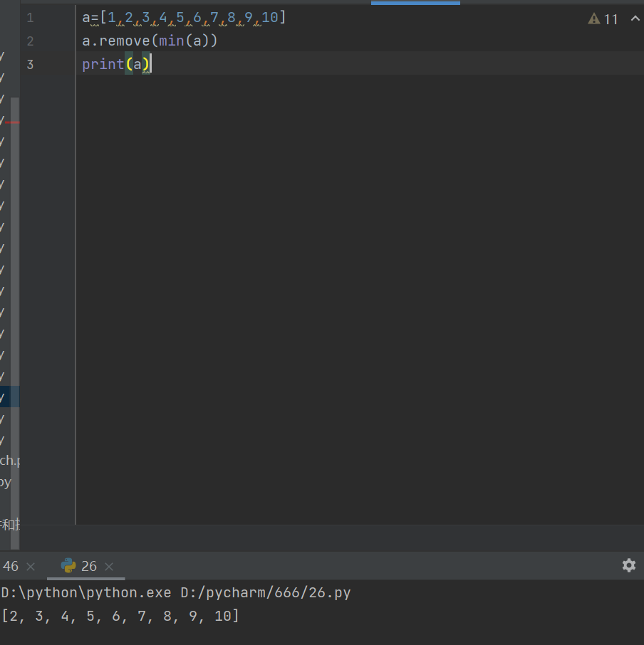
Task: Click line number 3 in the editor gutter
Action: (x=29, y=64)
